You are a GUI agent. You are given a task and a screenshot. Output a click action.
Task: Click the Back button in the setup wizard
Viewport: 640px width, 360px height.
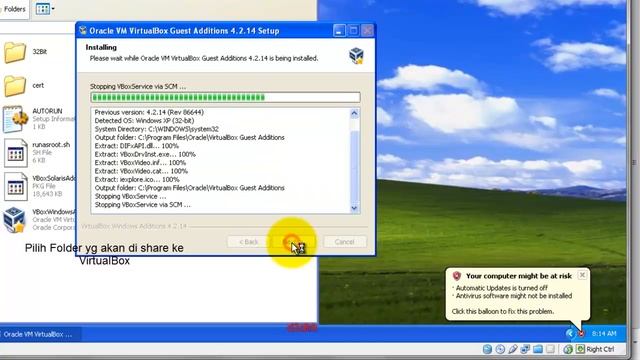(248, 242)
